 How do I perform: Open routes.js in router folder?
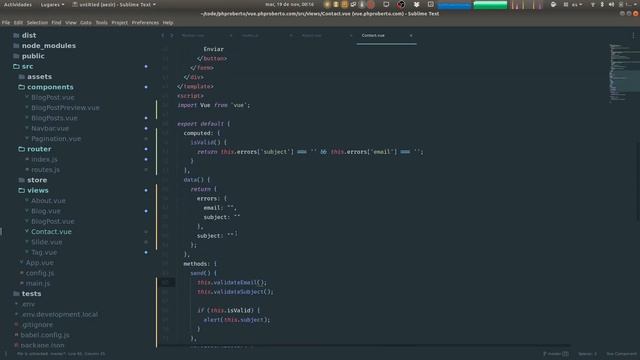point(45,170)
